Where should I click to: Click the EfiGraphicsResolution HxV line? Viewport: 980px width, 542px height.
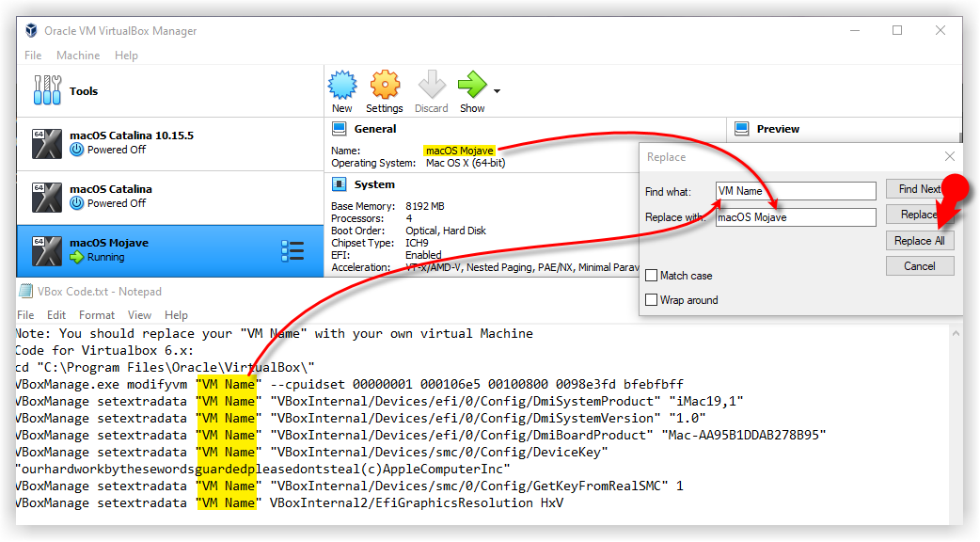coord(290,502)
